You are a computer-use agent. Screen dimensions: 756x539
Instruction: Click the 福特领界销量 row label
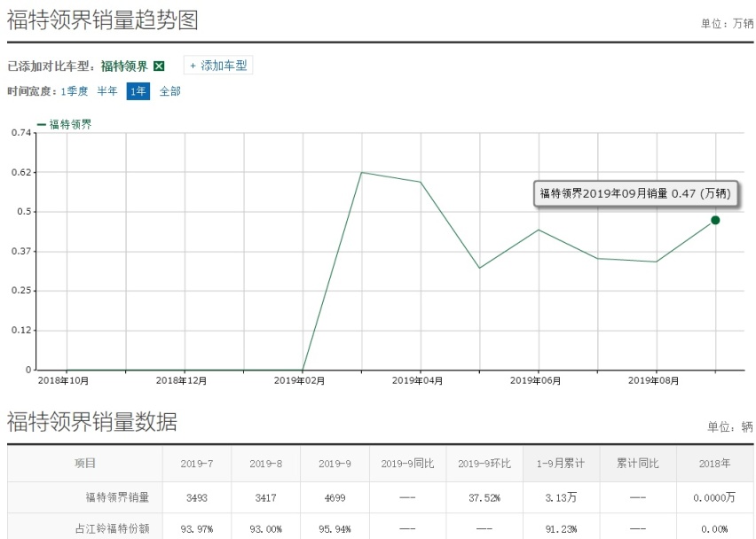pos(117,497)
